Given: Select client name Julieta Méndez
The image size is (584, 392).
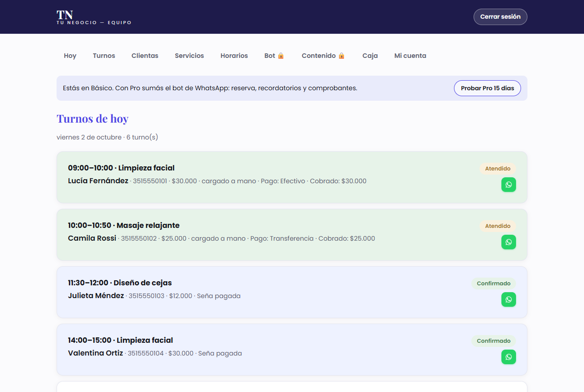Looking at the screenshot, I should click(x=96, y=296).
